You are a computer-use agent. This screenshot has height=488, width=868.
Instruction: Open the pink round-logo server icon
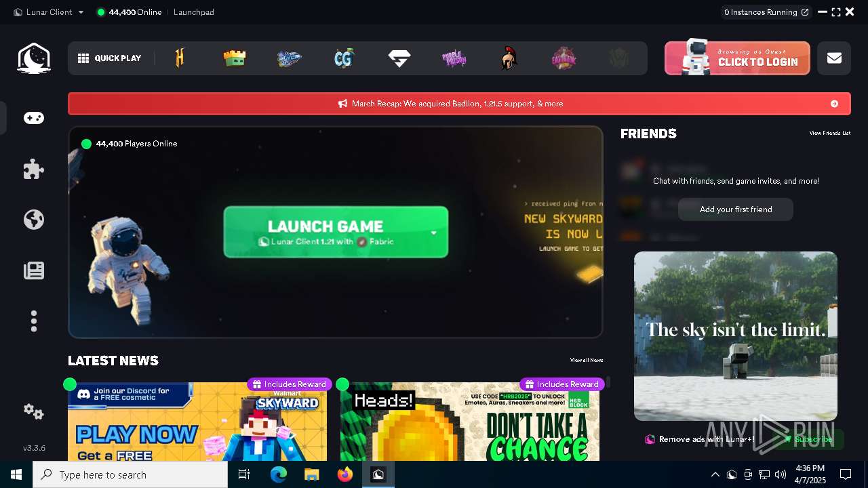[x=564, y=58]
